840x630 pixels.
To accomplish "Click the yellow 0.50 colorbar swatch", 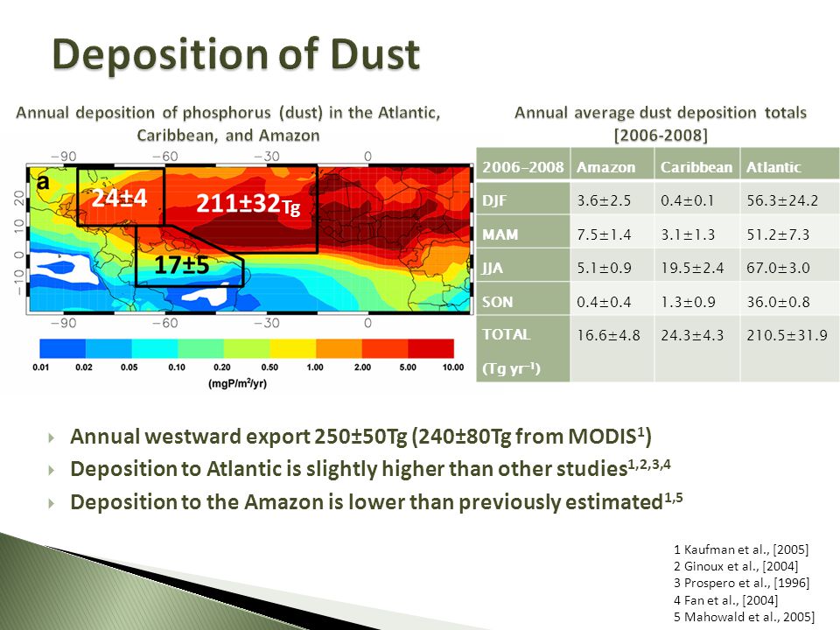I will pyautogui.click(x=293, y=348).
